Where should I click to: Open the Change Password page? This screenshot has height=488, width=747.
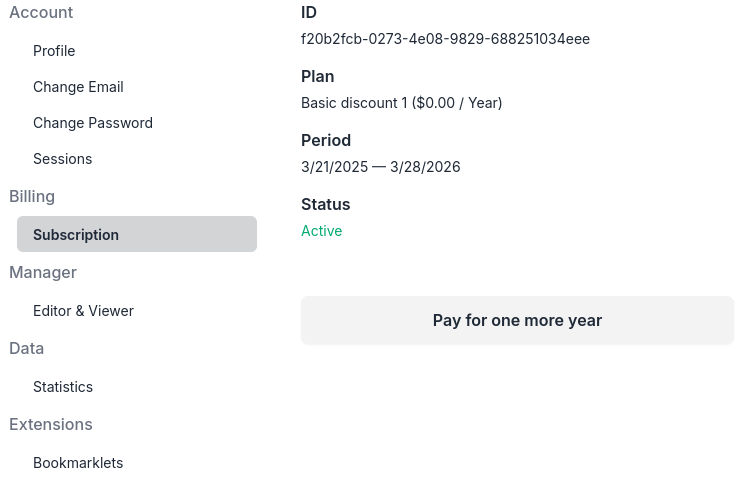93,123
